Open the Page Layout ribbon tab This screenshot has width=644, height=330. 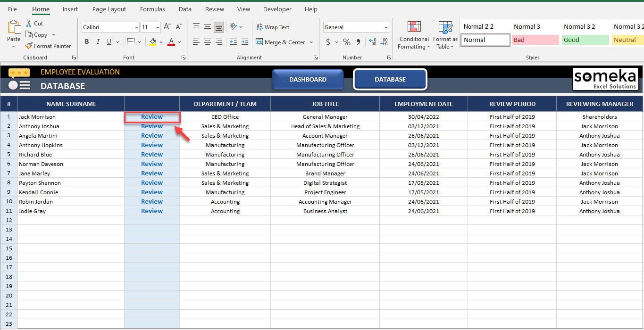(x=109, y=9)
